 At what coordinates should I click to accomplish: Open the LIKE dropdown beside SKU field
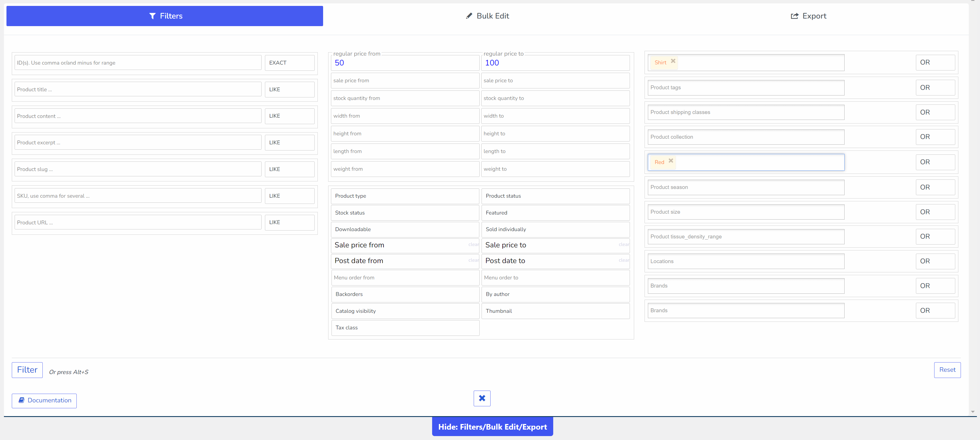click(x=289, y=196)
